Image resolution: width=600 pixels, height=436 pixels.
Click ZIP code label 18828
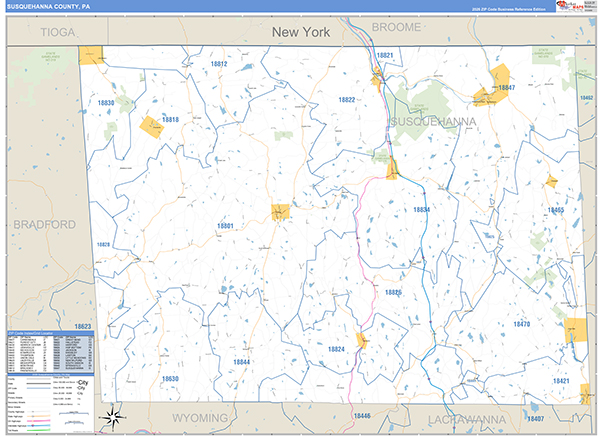[103, 245]
